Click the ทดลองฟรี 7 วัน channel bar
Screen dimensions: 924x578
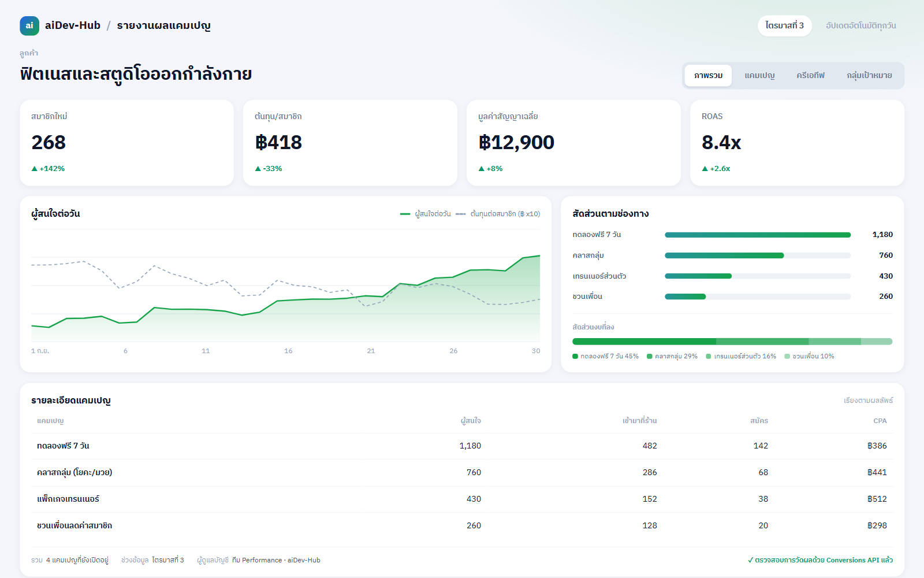click(758, 235)
